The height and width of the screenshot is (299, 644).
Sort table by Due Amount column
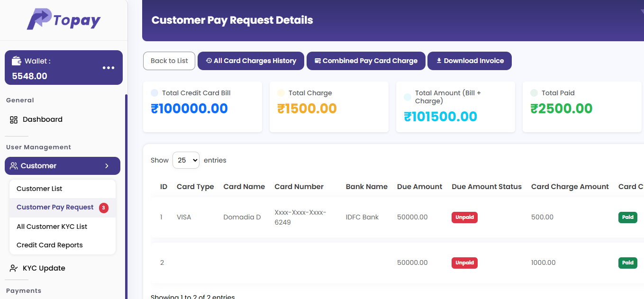[x=419, y=187]
